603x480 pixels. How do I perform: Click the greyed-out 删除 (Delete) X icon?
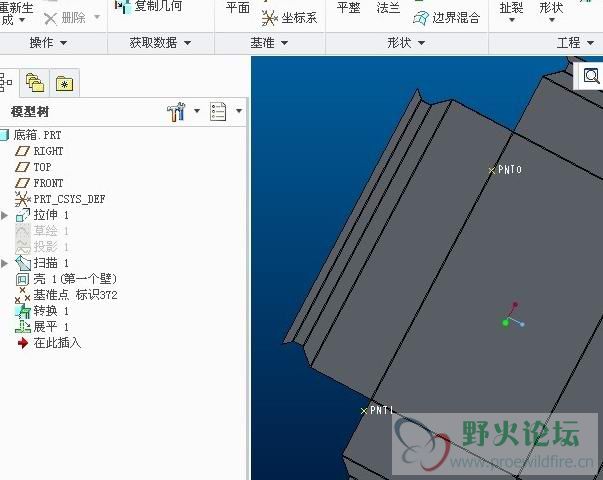click(x=50, y=18)
